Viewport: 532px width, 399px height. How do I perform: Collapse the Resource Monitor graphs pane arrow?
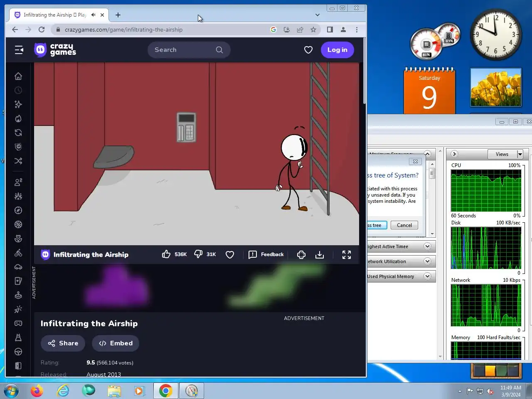(454, 154)
